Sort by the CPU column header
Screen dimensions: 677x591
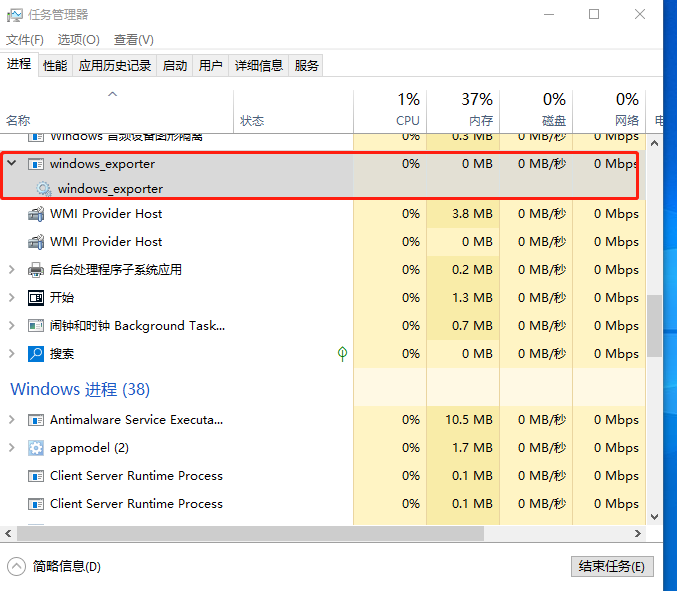[390, 111]
